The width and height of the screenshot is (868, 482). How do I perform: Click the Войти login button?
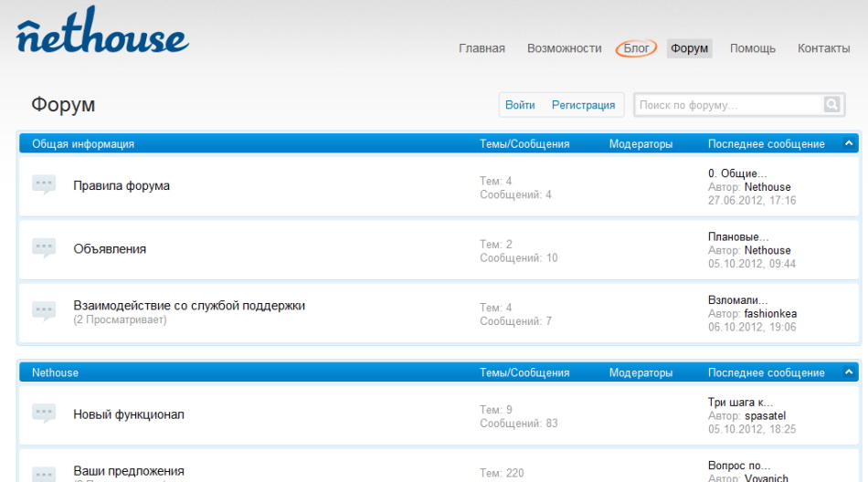520,105
